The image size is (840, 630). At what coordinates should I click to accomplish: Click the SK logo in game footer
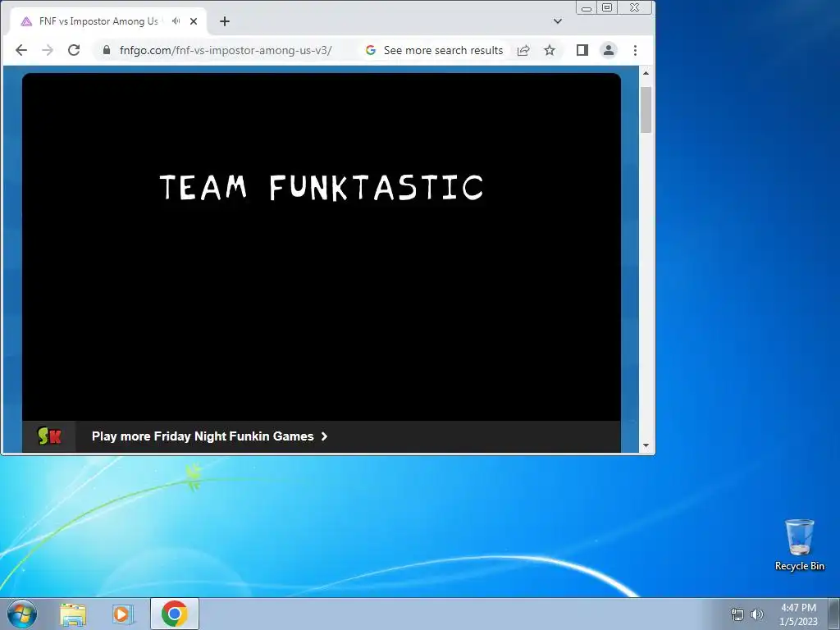pyautogui.click(x=49, y=436)
